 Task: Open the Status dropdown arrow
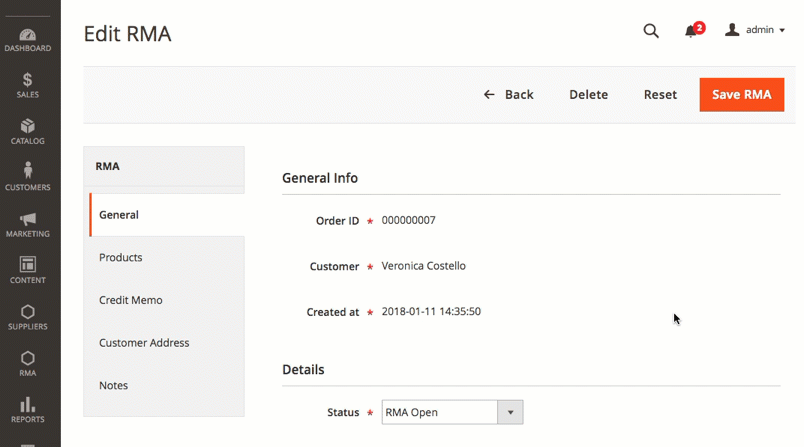(x=510, y=412)
